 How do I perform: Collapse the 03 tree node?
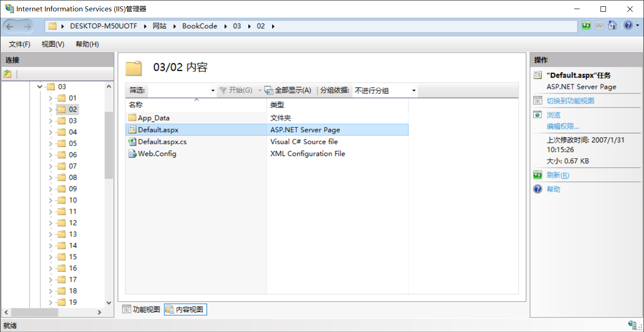pyautogui.click(x=40, y=87)
